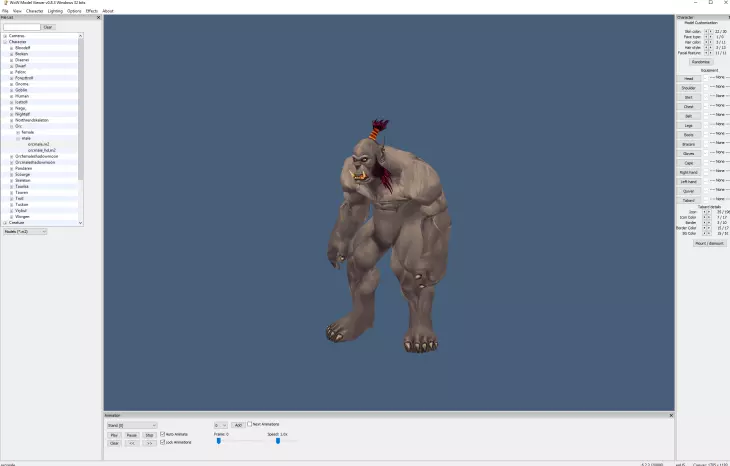Open the Character menu
730x466 pixels.
click(34, 11)
